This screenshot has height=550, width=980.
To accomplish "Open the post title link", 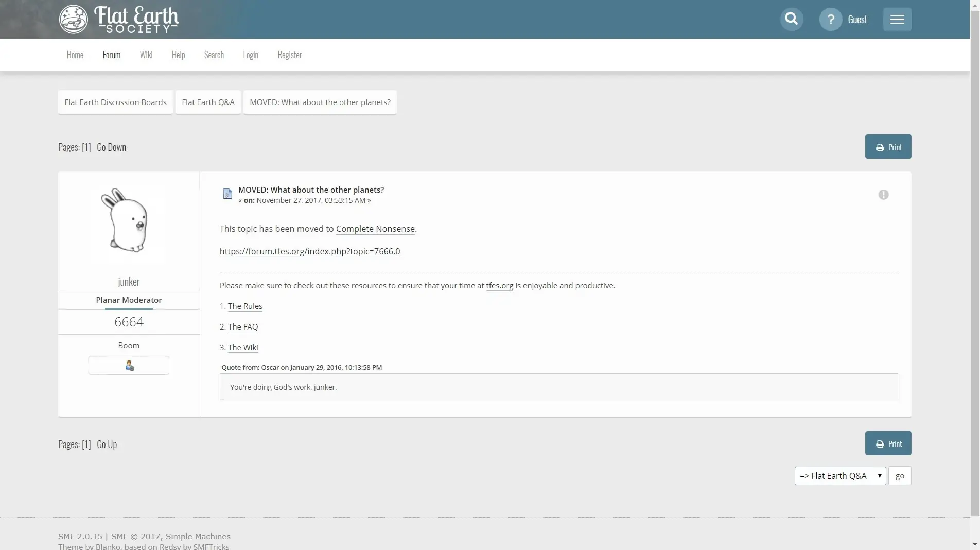I will (x=311, y=190).
